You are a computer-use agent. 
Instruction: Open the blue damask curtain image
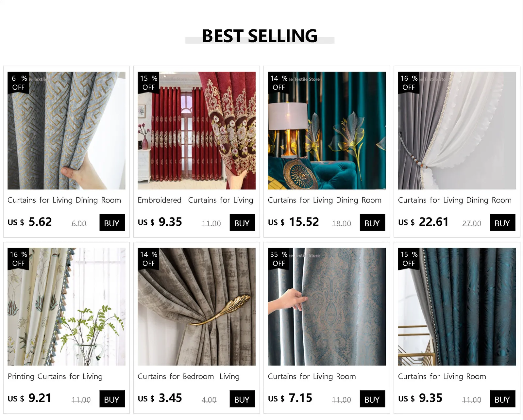[327, 307]
